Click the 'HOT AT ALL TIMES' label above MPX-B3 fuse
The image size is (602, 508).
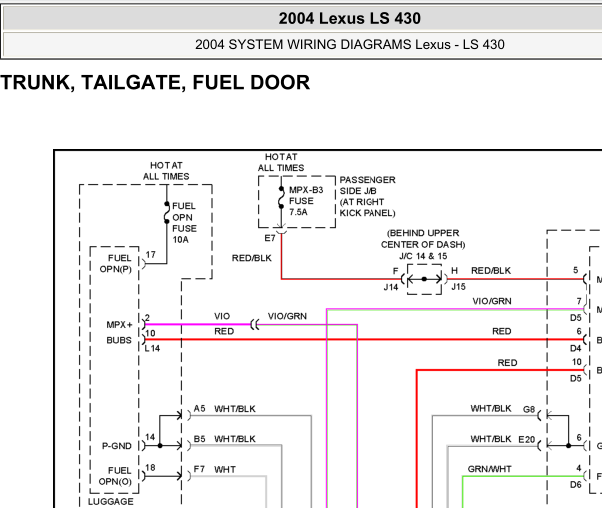click(x=281, y=162)
